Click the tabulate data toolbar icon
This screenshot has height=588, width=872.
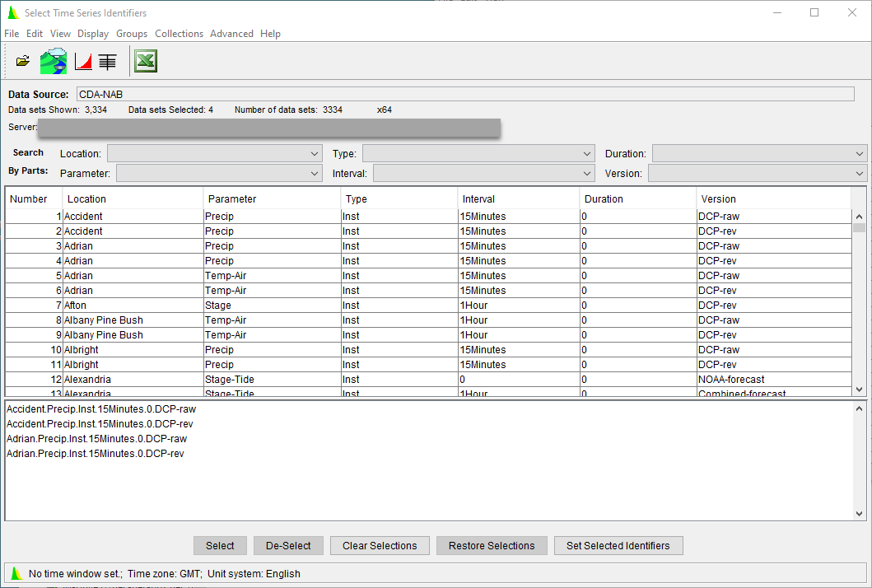point(107,60)
